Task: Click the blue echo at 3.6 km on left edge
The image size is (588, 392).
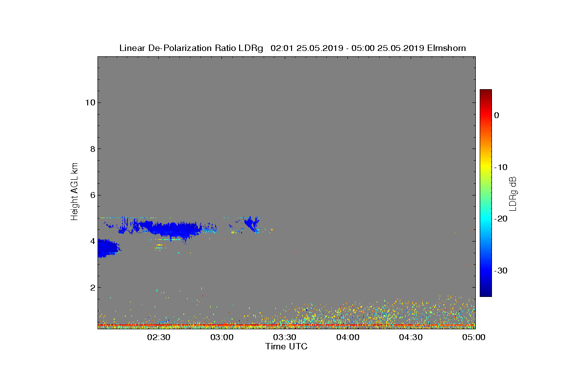Action: point(108,248)
